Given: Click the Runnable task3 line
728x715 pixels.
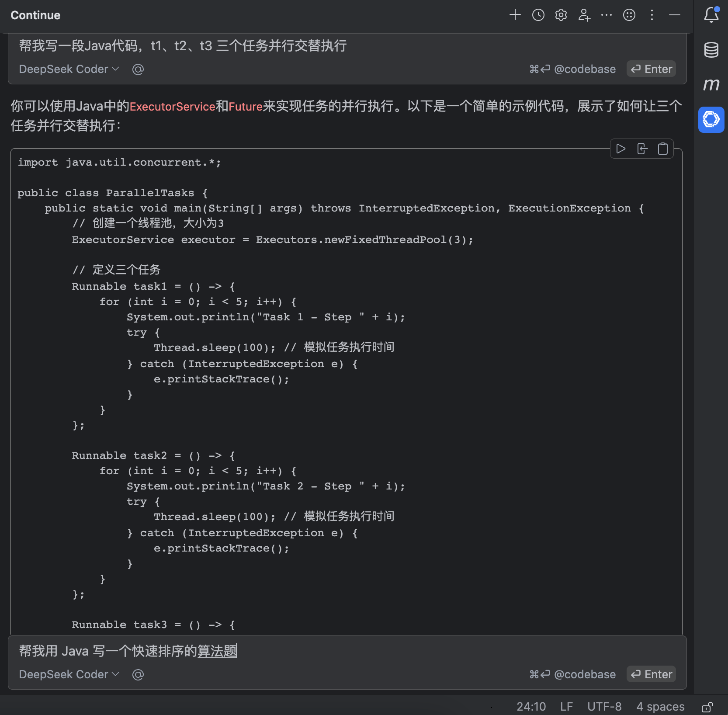Looking at the screenshot, I should pos(153,625).
